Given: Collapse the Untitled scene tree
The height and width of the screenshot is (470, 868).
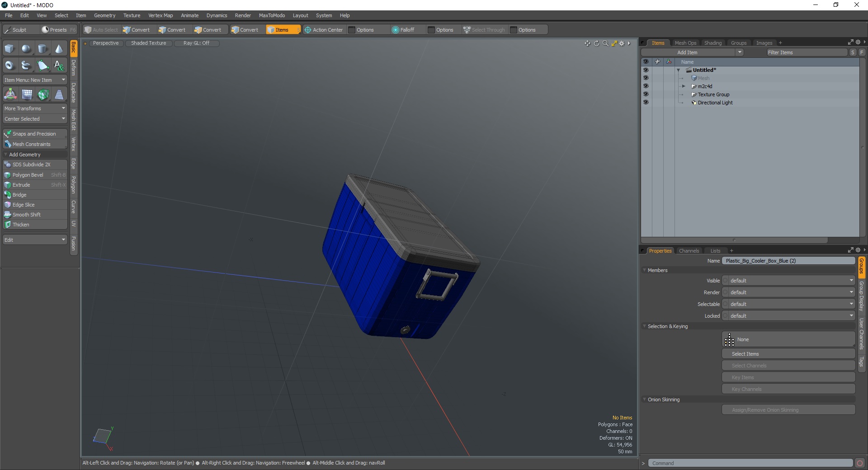Looking at the screenshot, I should click(x=678, y=70).
